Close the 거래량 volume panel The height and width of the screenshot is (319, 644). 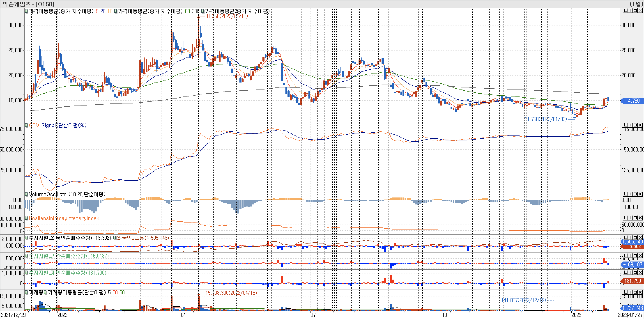[x=640, y=292]
